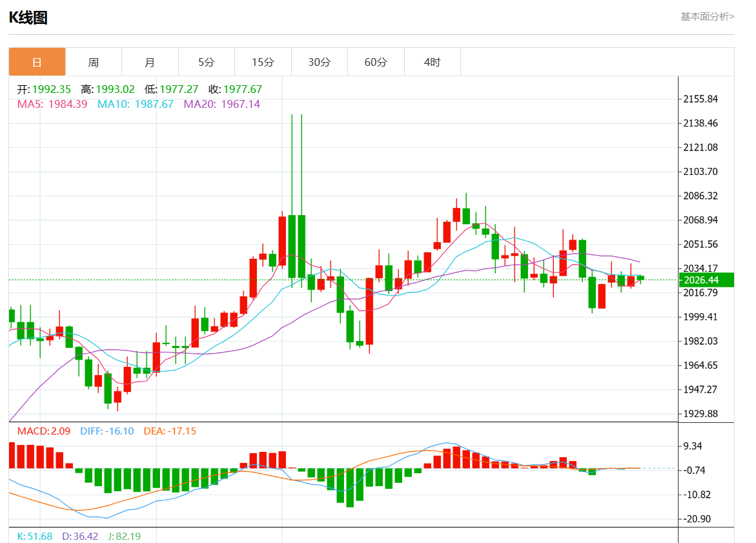Open the 15分 timeframe tab
This screenshot has width=756, height=543.
tap(263, 62)
